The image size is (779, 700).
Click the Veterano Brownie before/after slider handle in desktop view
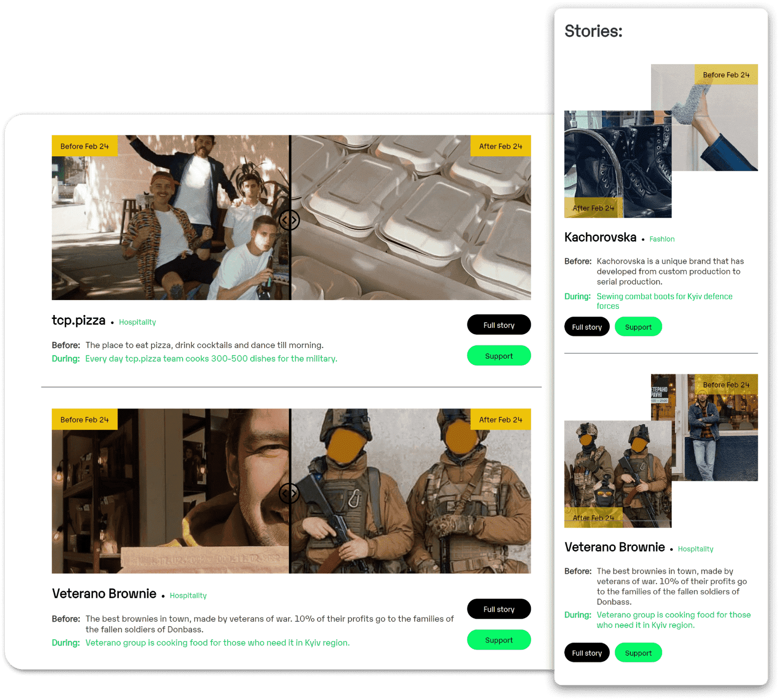click(x=289, y=493)
